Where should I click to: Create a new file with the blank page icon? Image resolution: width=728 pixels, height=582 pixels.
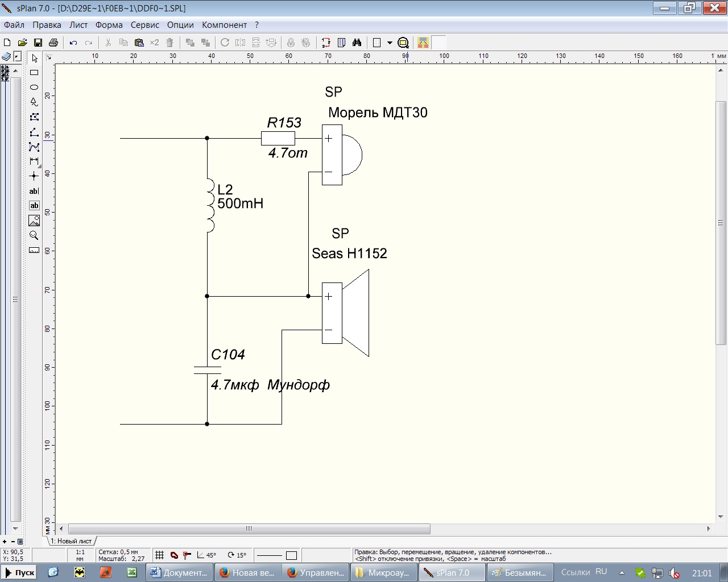pyautogui.click(x=7, y=43)
